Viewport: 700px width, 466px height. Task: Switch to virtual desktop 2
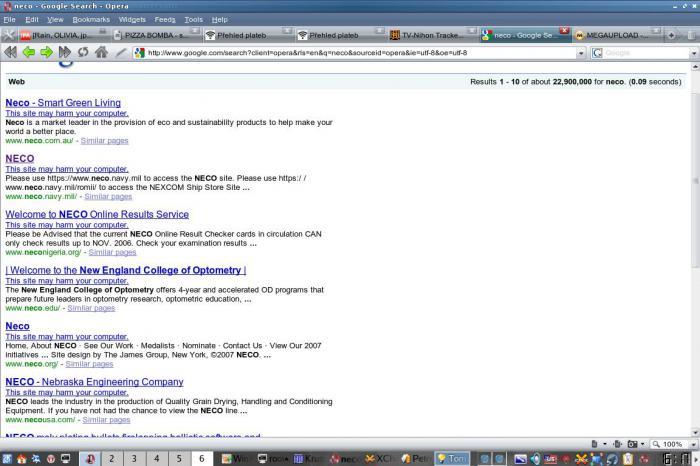[x=112, y=458]
